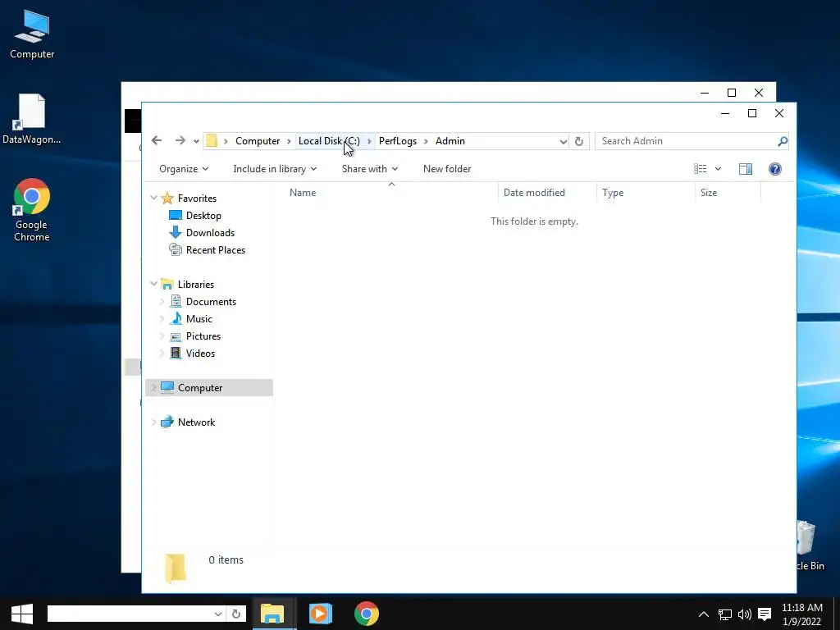
Task: Open recent locations dropdown beside Forward arrow
Action: coord(196,141)
